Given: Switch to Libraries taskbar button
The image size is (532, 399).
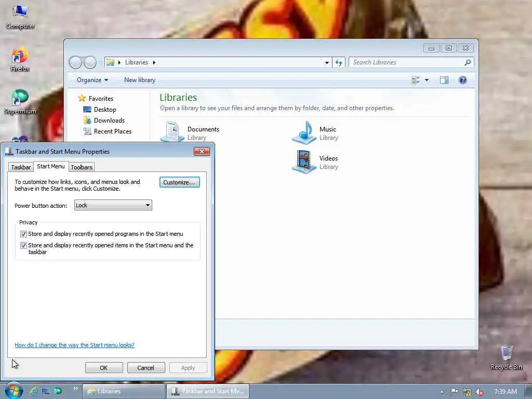Looking at the screenshot, I should 124,391.
